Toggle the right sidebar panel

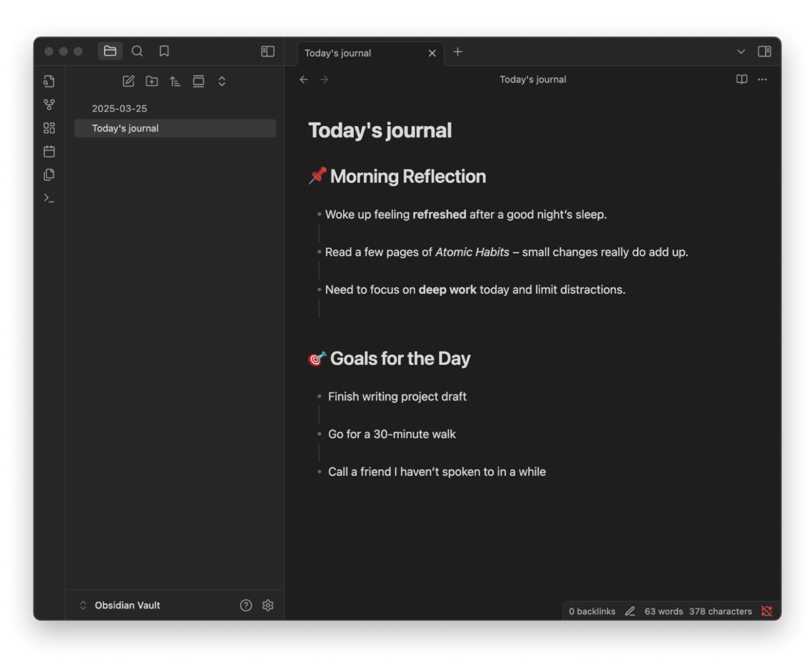[x=764, y=51]
